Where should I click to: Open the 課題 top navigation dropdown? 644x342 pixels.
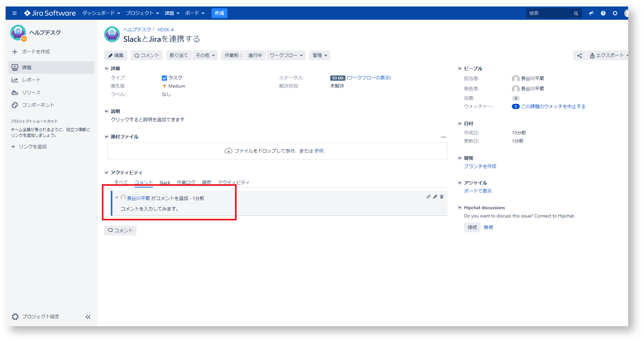pos(172,13)
